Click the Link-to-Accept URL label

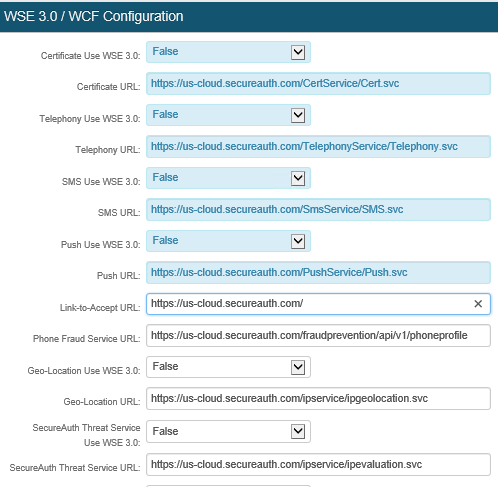pos(100,308)
